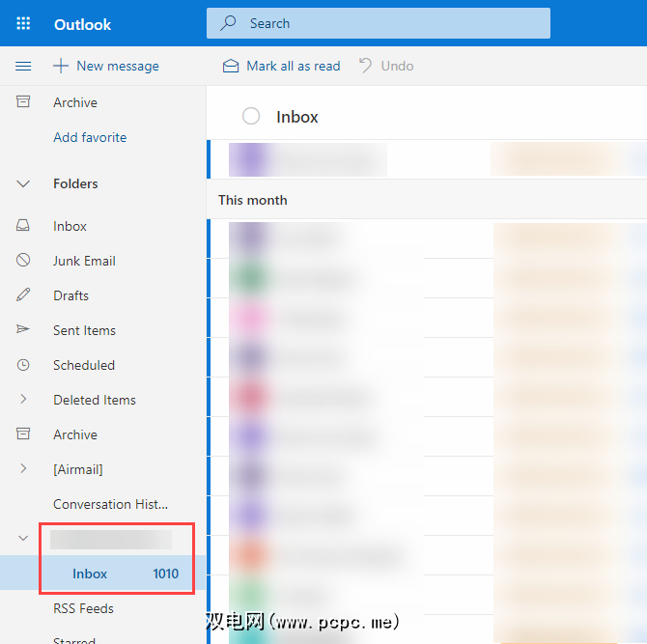Click the Drafts pencil icon
This screenshot has height=644, width=647.
click(23, 294)
